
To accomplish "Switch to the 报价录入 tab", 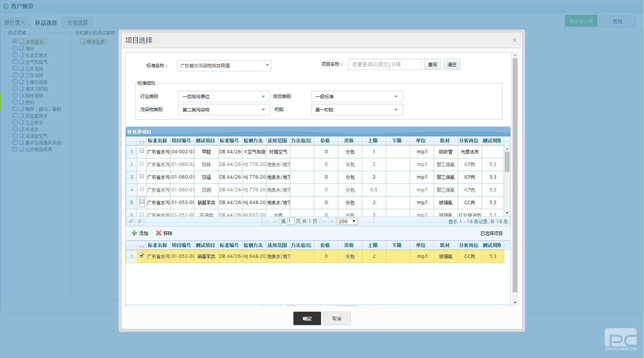I will pos(15,22).
